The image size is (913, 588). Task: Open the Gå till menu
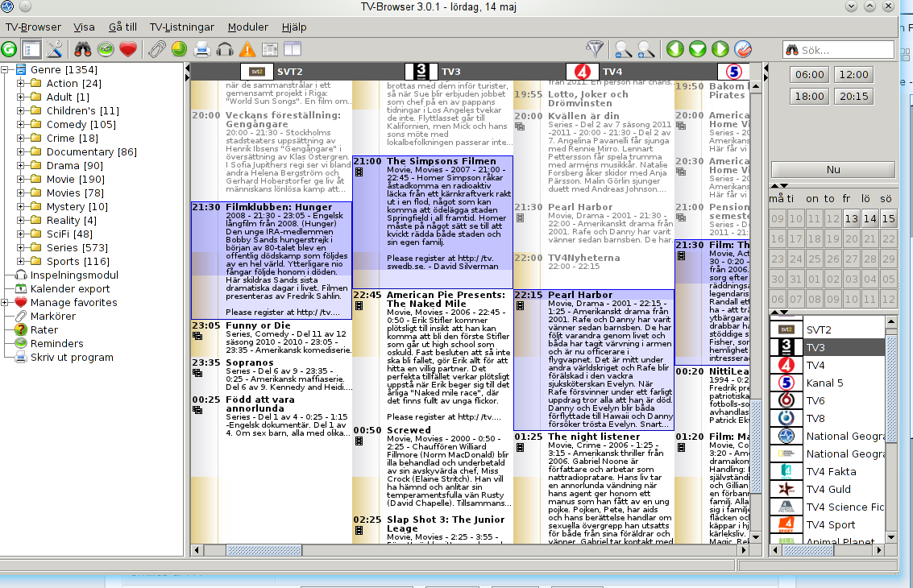click(122, 27)
